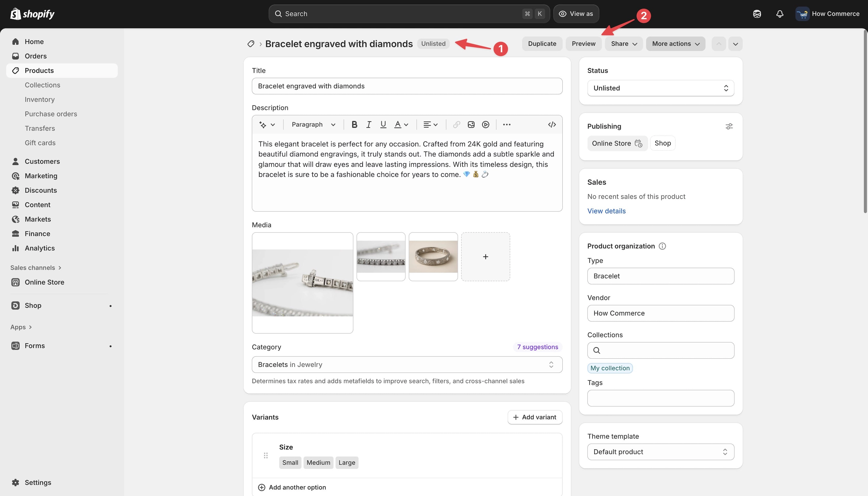The height and width of the screenshot is (496, 868).
Task: Click the manage publishing settings icon
Action: coord(729,126)
